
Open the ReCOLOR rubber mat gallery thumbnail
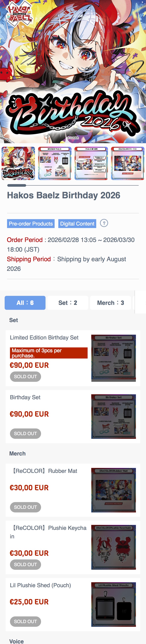click(x=127, y=163)
